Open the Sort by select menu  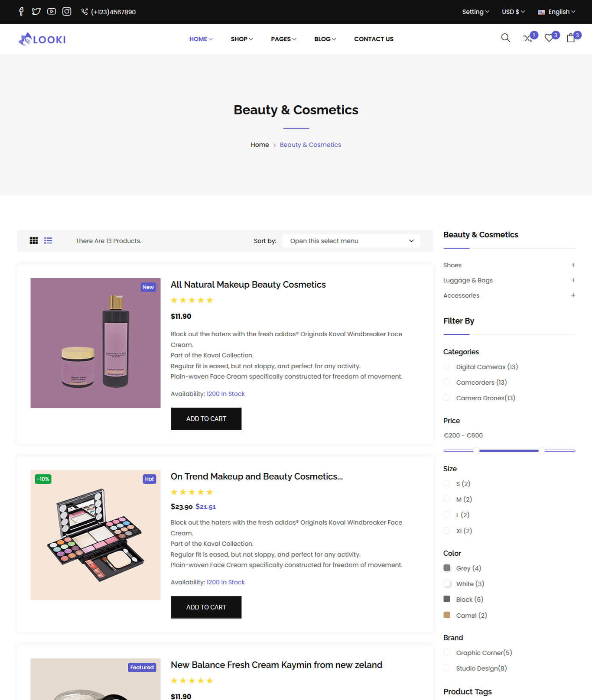coord(351,241)
